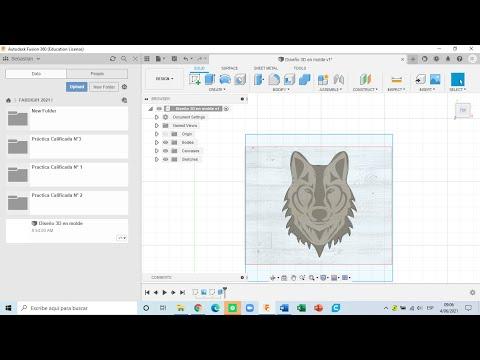Expand the Sketches node

click(x=156, y=159)
